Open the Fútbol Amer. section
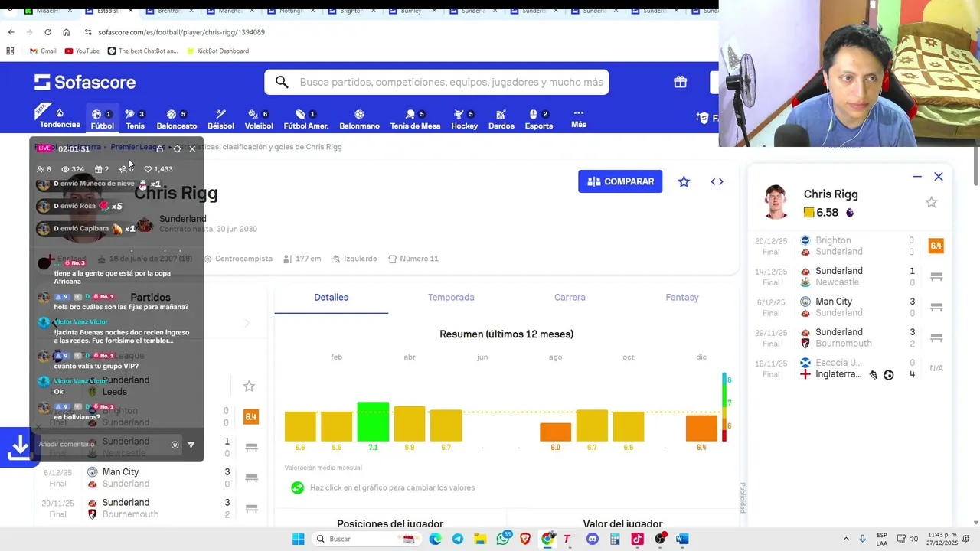The image size is (980, 551). click(x=305, y=119)
